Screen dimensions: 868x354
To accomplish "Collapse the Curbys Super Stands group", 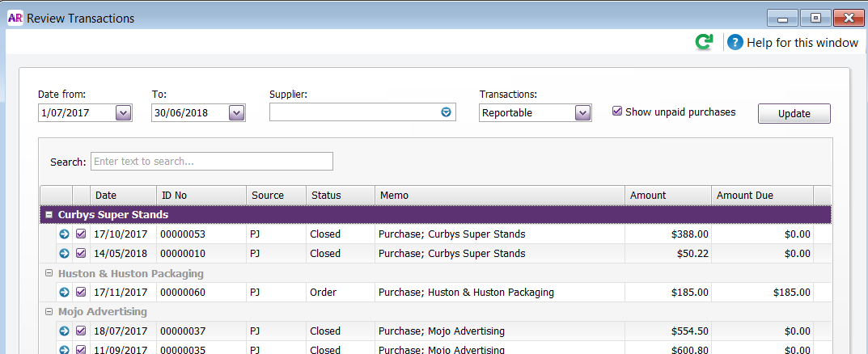I will coord(49,214).
